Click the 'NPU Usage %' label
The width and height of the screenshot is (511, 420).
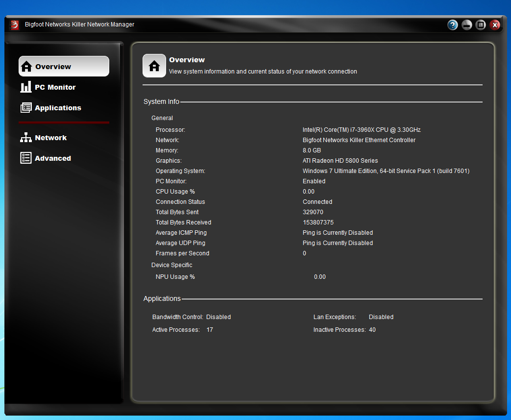coord(175,277)
